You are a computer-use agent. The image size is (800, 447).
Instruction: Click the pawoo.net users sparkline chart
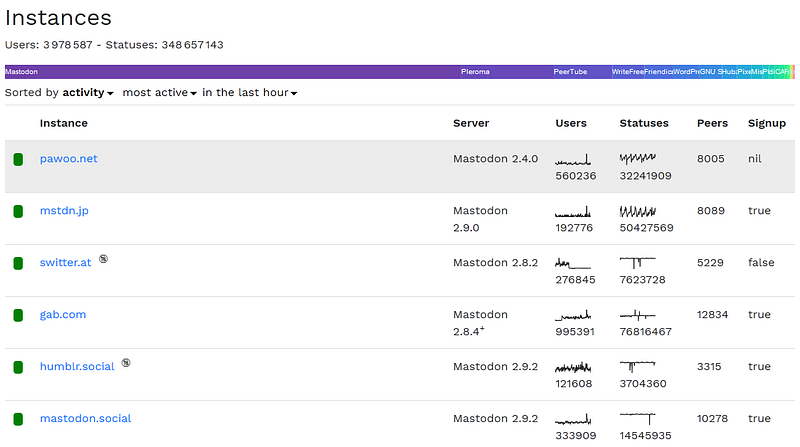[x=573, y=160]
